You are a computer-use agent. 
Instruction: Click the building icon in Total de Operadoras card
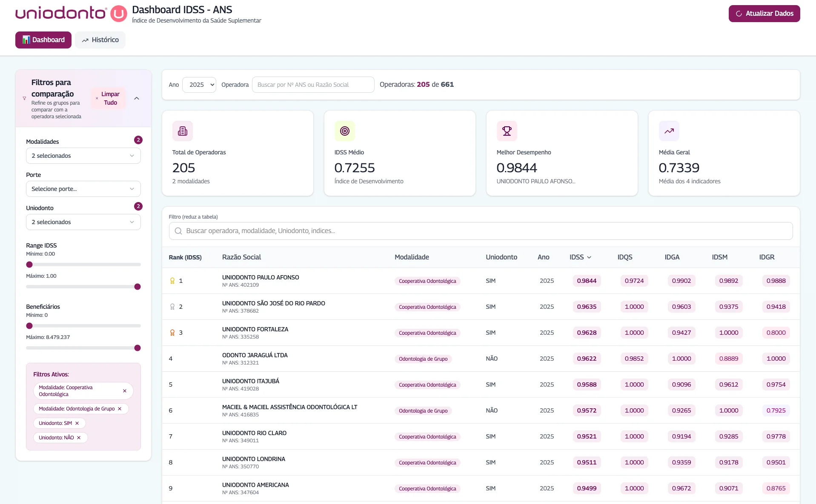click(x=183, y=131)
